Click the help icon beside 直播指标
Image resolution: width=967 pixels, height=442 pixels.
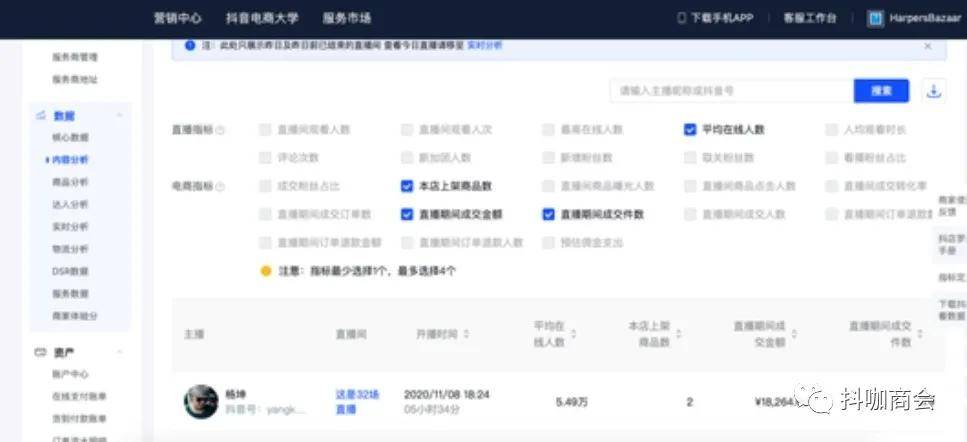tap(221, 131)
